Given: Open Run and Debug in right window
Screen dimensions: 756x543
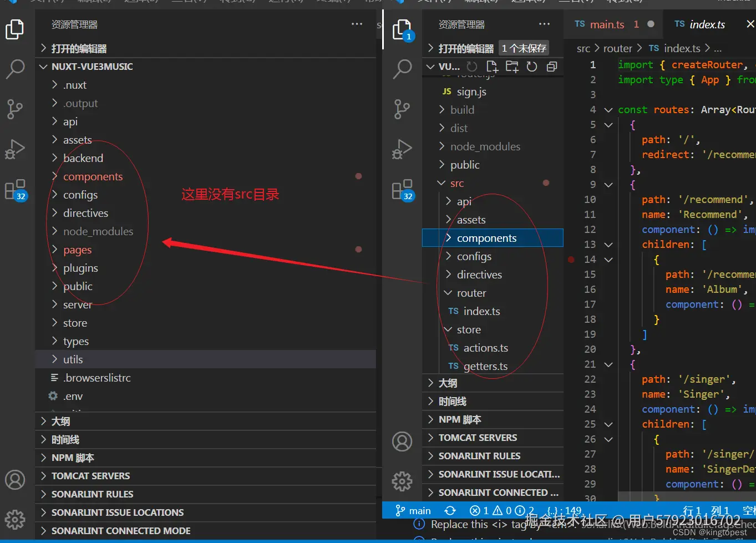Looking at the screenshot, I should coord(402,149).
